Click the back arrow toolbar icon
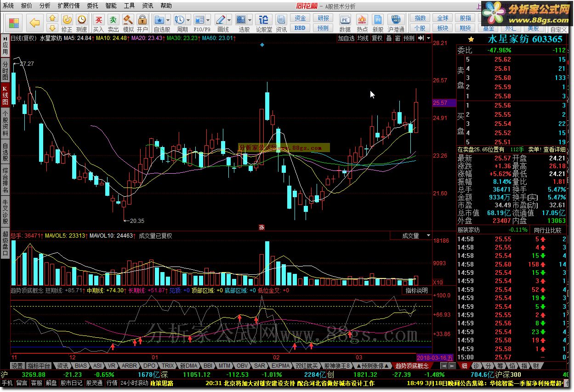This screenshot has height=392, width=574. [35, 23]
